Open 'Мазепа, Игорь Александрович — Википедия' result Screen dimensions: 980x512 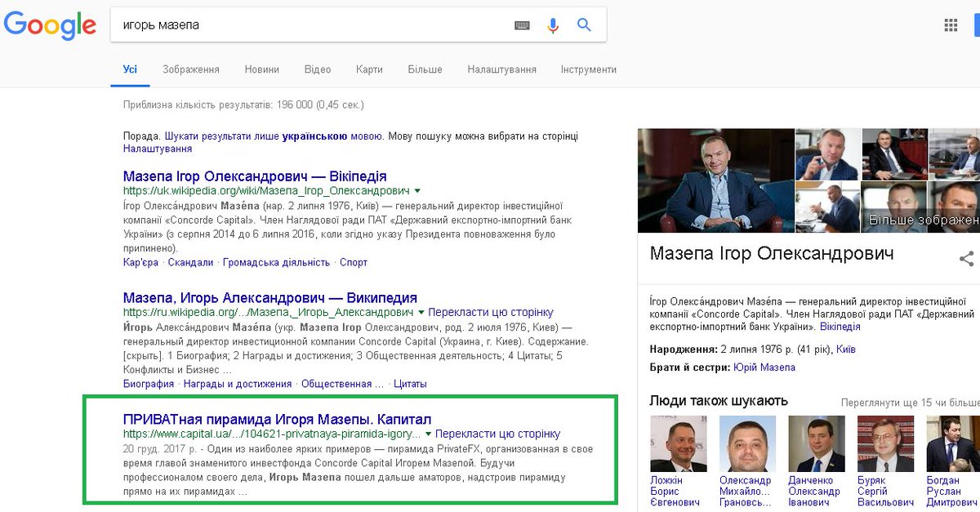270,298
